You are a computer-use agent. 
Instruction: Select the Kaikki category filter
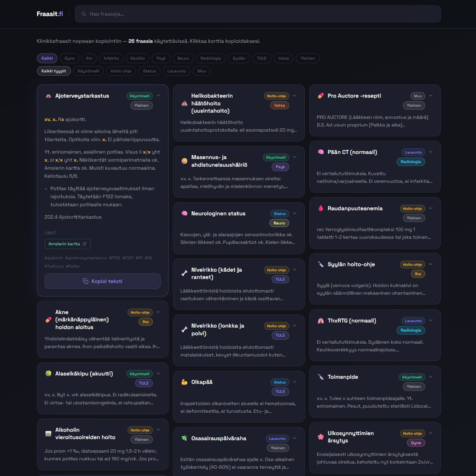pos(47,58)
